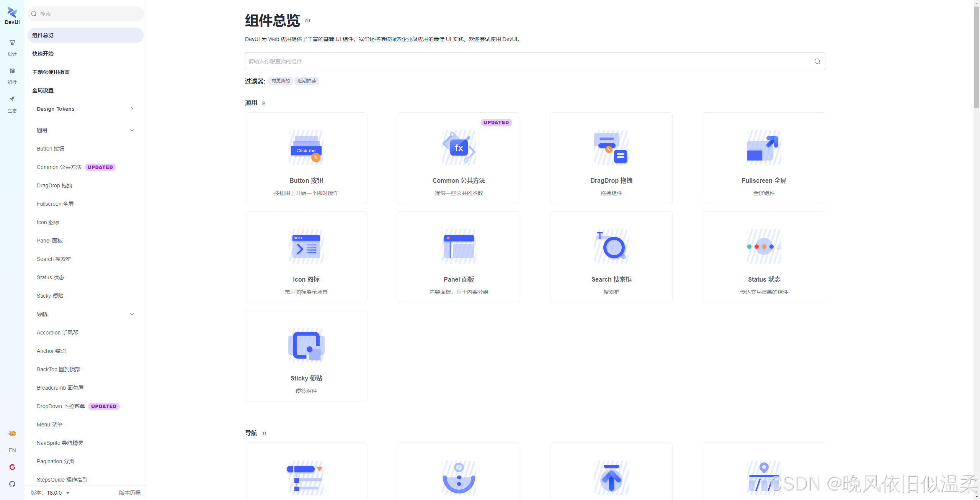Click the theme palette icon
980x500 pixels.
pos(12,433)
